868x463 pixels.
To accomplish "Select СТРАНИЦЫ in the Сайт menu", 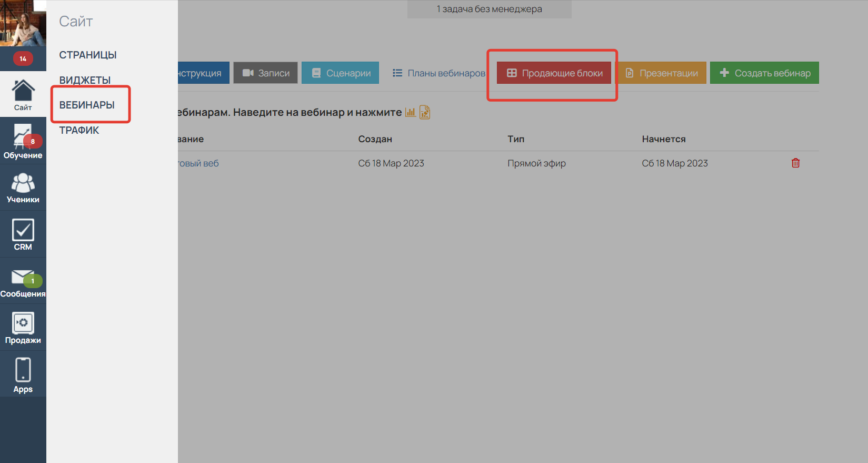I will click(88, 55).
